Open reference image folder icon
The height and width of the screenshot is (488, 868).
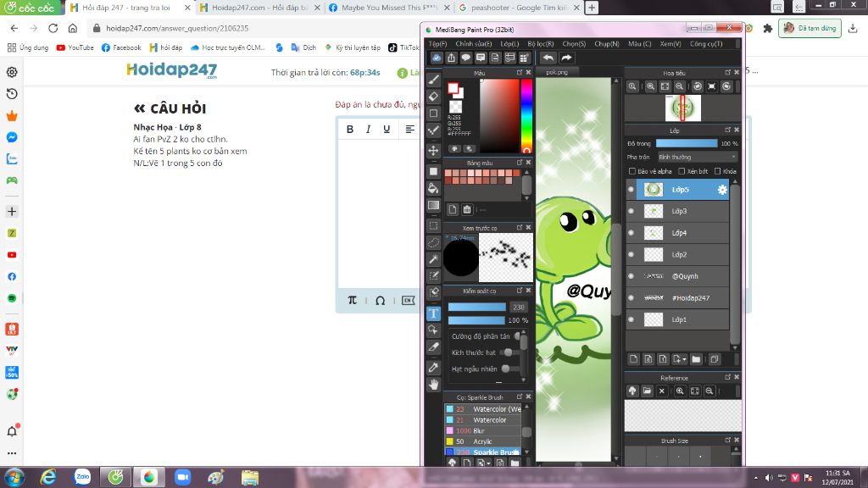pyautogui.click(x=647, y=391)
